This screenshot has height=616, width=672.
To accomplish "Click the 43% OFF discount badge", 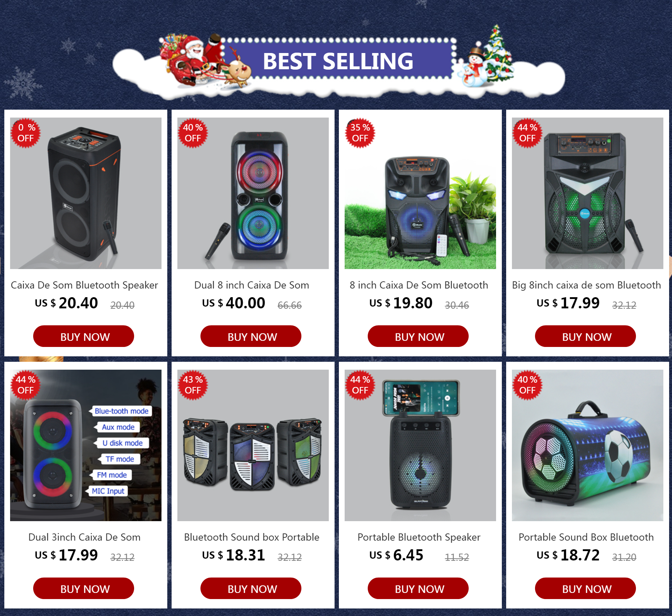I will coord(193,385).
